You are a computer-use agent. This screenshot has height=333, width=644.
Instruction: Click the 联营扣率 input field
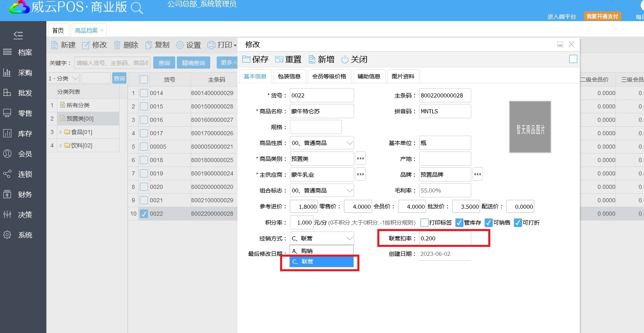pyautogui.click(x=445, y=238)
